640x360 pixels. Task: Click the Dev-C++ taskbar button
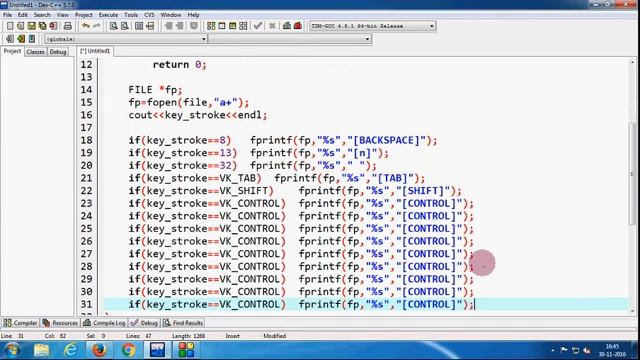pos(157,350)
